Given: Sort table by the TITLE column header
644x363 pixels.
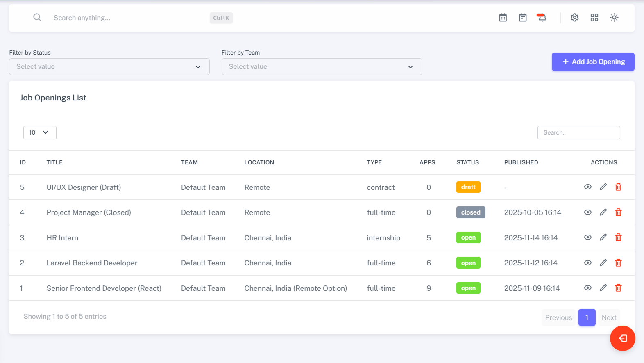Looking at the screenshot, I should tap(54, 162).
